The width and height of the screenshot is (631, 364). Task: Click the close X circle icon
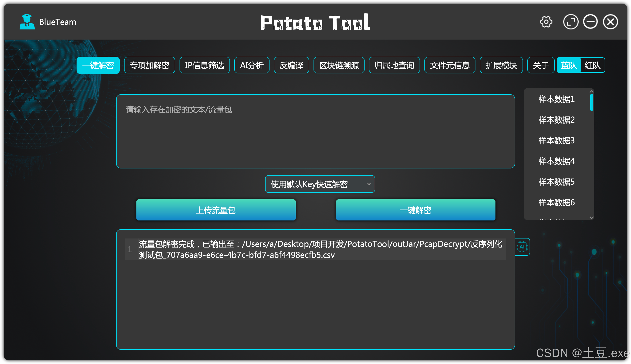[x=611, y=22]
